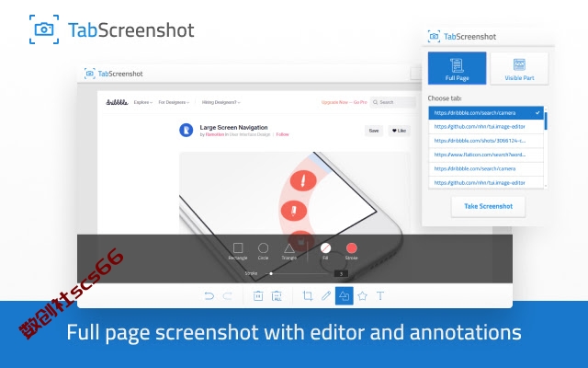588x368 pixels.
Task: Click the TabScreenshot camera logo in popup header
Action: point(434,37)
